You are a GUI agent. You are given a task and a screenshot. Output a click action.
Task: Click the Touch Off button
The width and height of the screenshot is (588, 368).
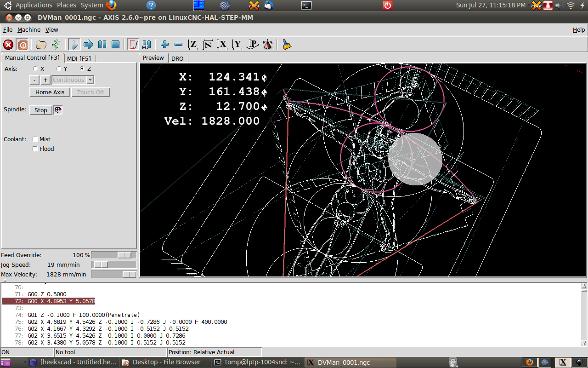pyautogui.click(x=90, y=92)
